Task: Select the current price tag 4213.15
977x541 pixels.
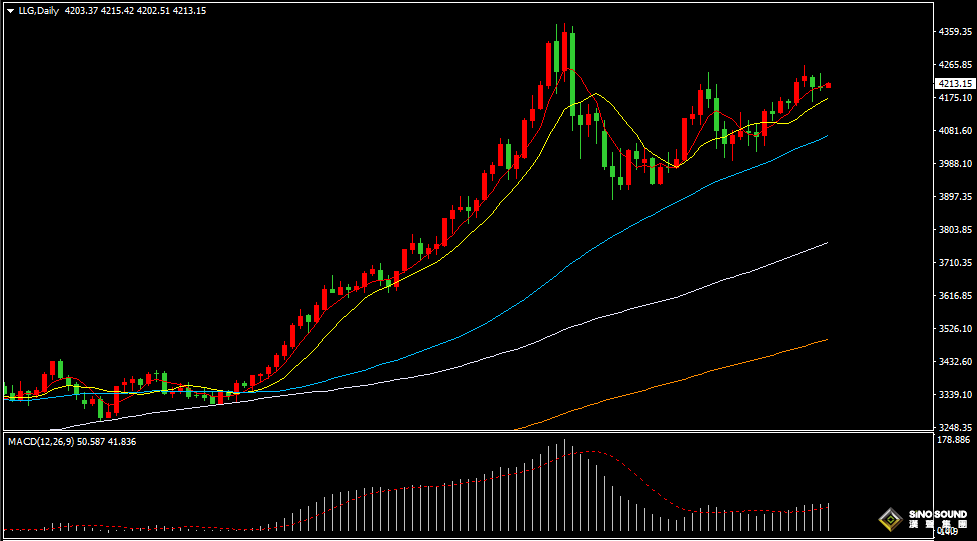Action: (954, 84)
